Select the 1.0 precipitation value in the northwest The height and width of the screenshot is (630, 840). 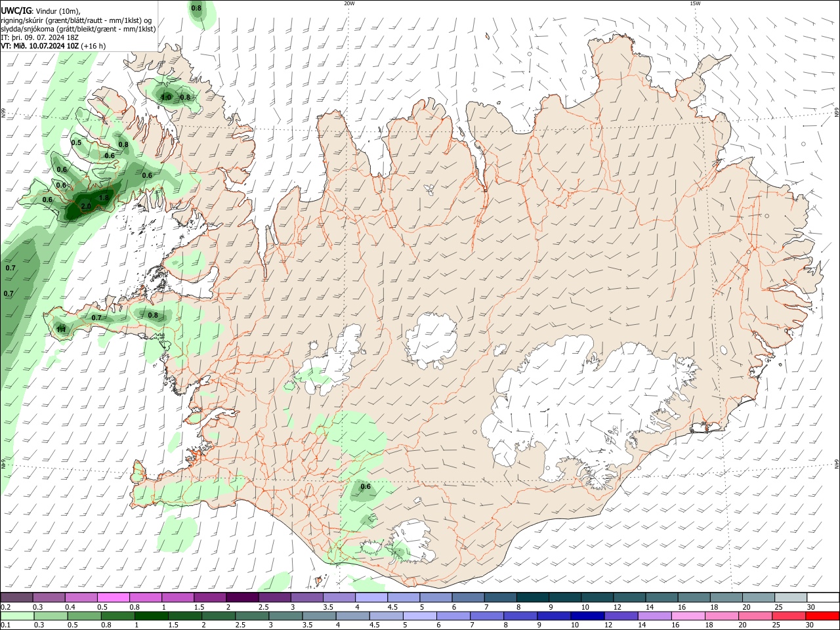pyautogui.click(x=166, y=98)
